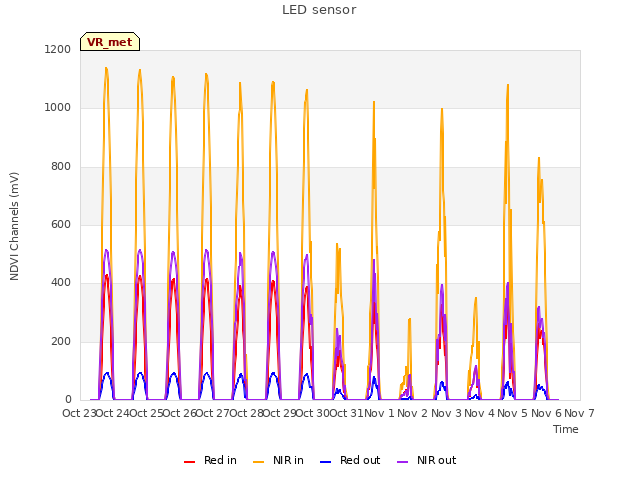The height and width of the screenshot is (480, 640).
Task: Click the 'Nov 1' x-axis date label
Action: coord(380,413)
